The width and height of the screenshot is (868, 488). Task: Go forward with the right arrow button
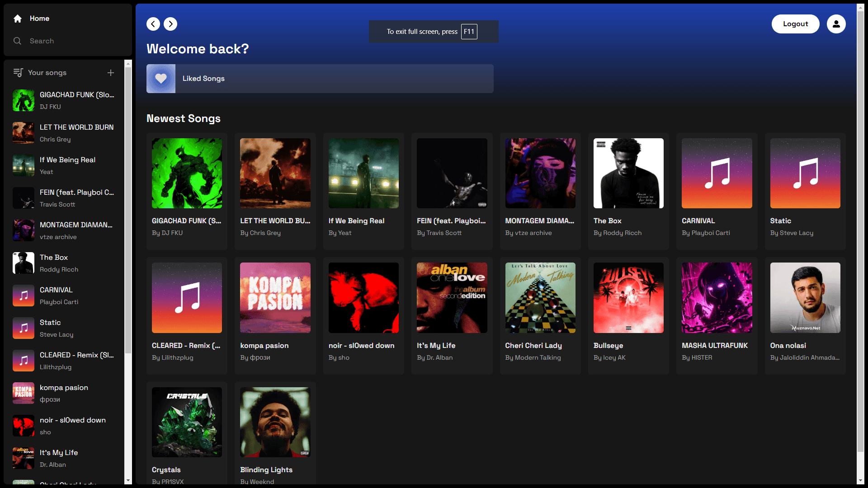point(170,24)
